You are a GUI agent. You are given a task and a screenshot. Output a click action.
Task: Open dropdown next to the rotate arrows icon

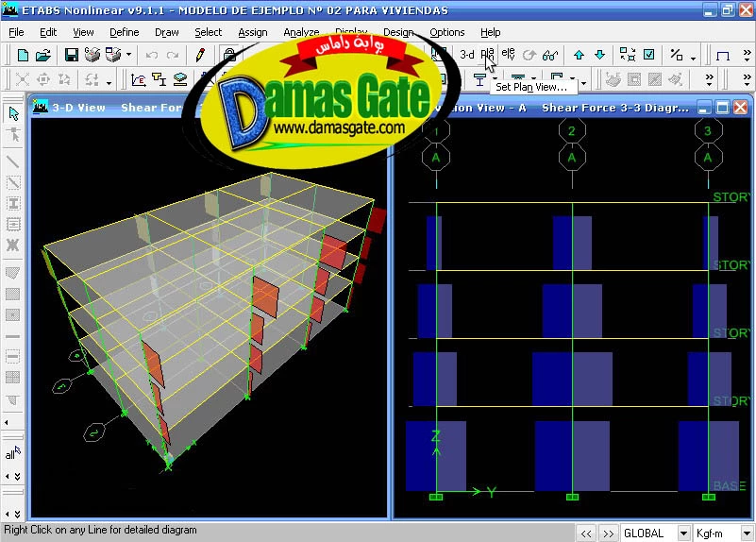coord(109,83)
